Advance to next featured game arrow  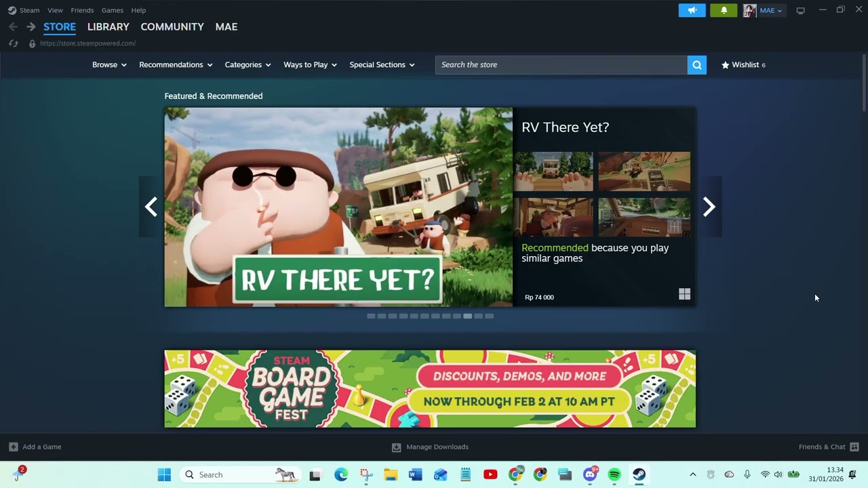point(709,207)
